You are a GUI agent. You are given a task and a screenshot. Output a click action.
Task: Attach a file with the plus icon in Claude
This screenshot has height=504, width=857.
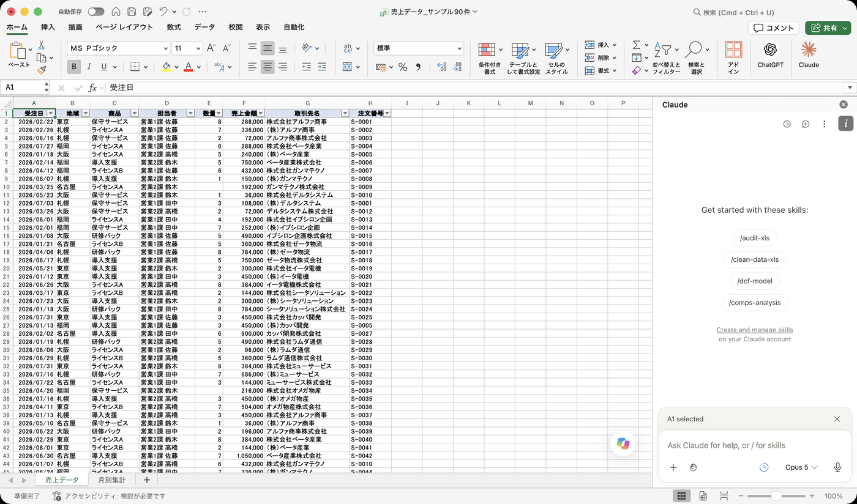point(673,467)
